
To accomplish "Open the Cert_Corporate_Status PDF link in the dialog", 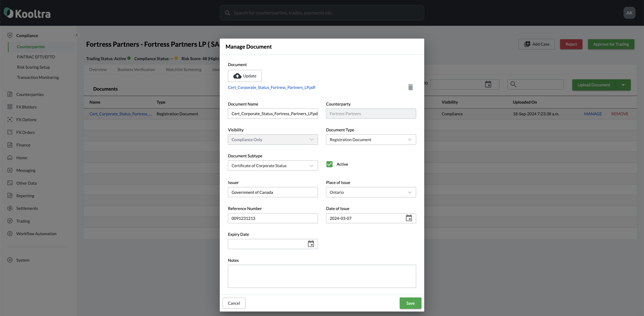I will [271, 87].
